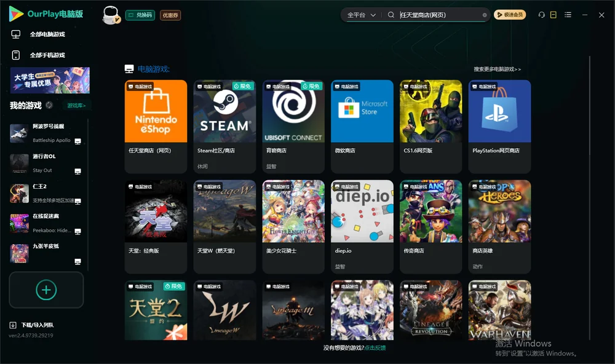The image size is (615, 364).
Task: Open the Nintendo eShop game card
Action: [x=156, y=126]
